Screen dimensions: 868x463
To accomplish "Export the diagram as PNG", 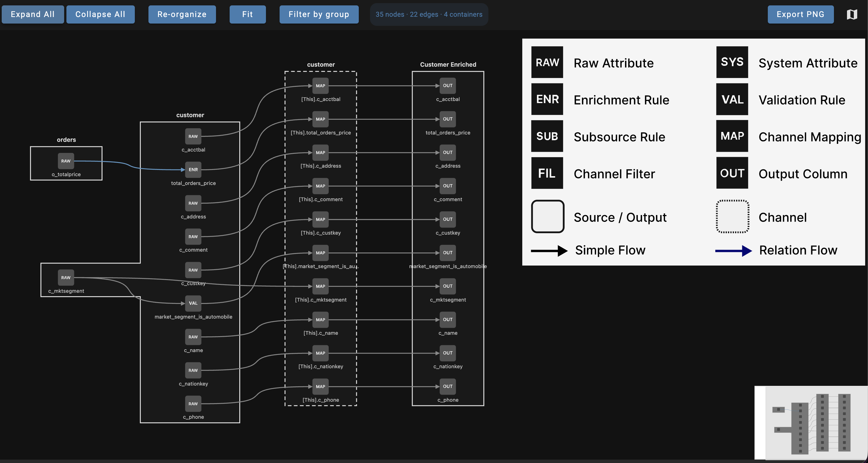I will [801, 14].
